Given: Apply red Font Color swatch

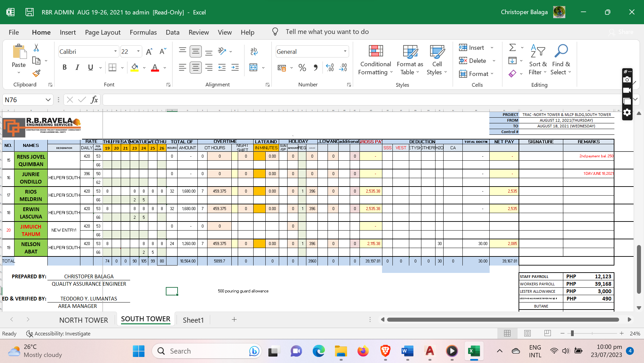Looking at the screenshot, I should [x=155, y=68].
